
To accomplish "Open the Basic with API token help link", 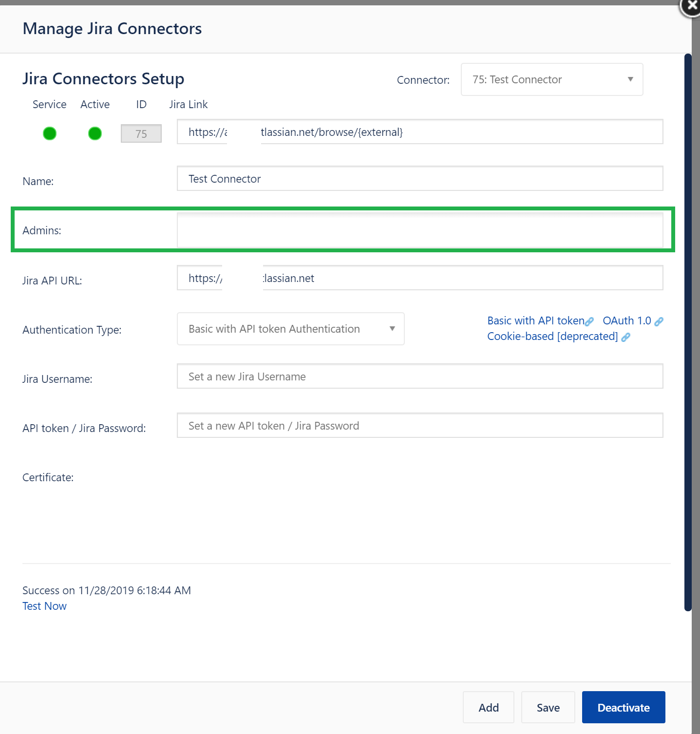I will pos(536,320).
